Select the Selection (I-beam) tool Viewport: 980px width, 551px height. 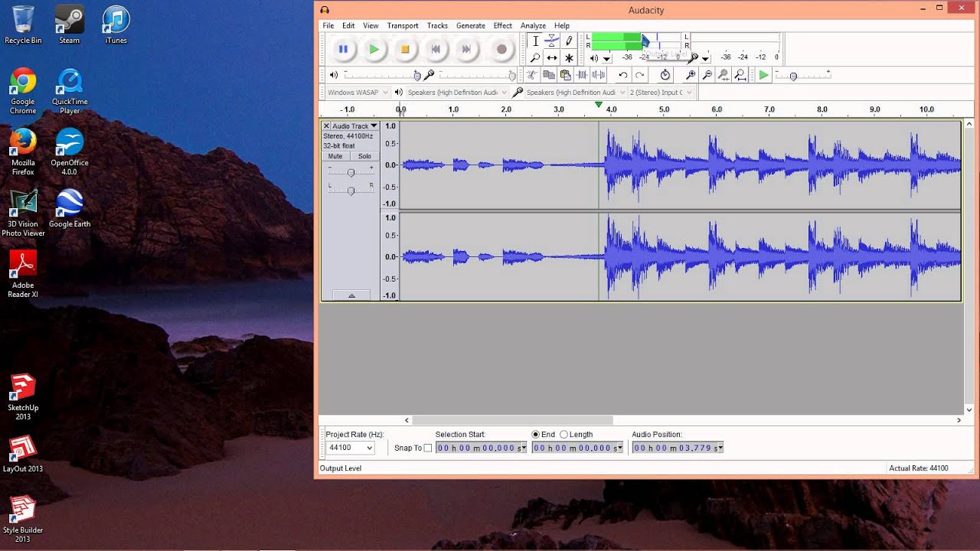535,41
